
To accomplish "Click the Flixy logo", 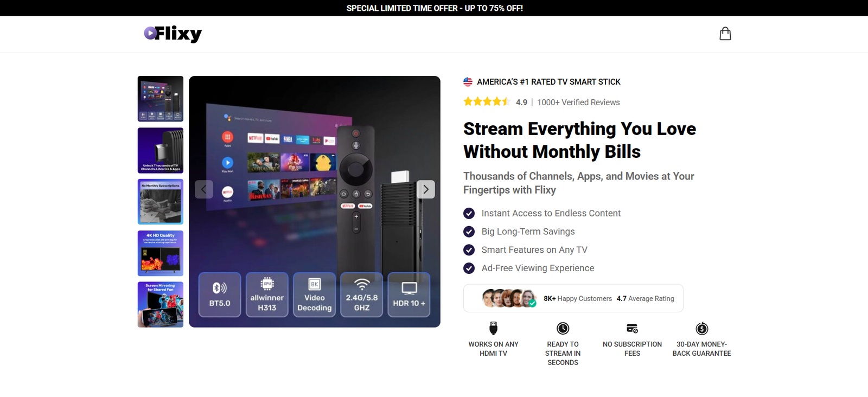I will pos(173,34).
